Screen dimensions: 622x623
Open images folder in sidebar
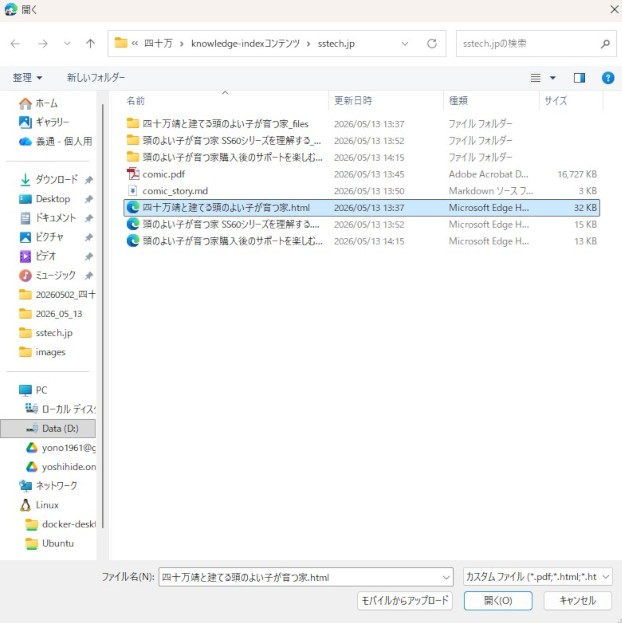pos(43,352)
